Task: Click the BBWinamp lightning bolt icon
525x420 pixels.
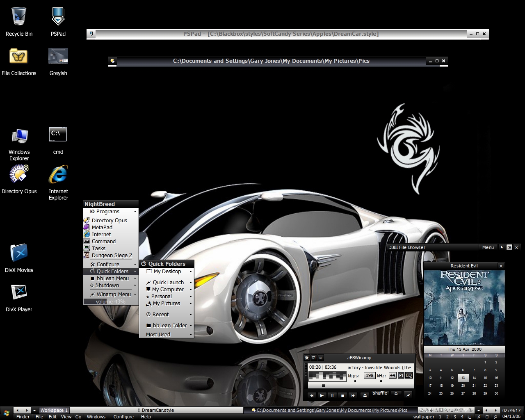Action: pyautogui.click(x=408, y=395)
